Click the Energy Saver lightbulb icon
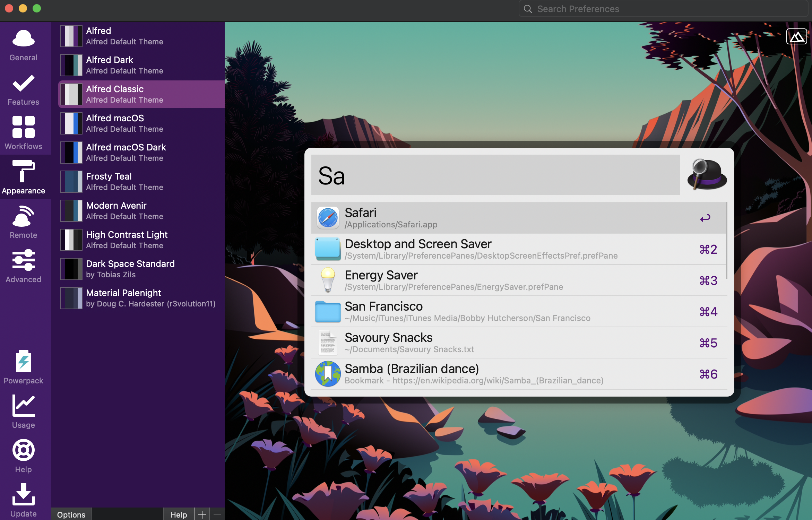This screenshot has width=812, height=520. point(328,280)
